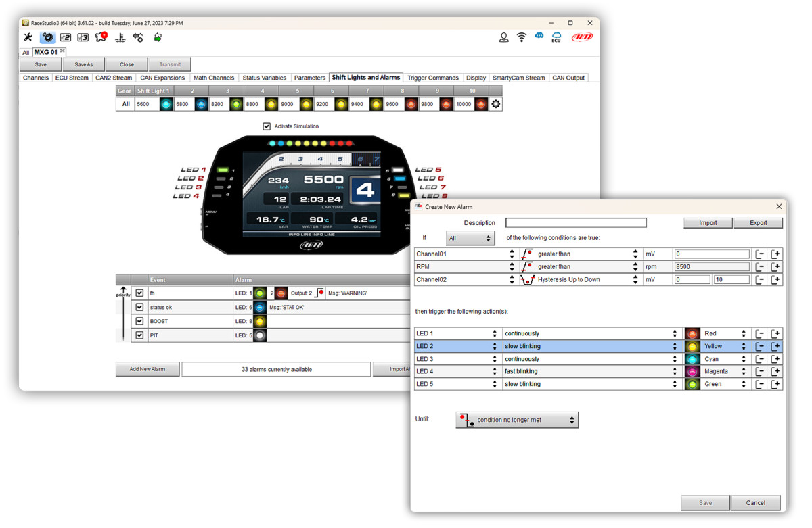Change LED 2 'slow blinking' mode dropdown
The width and height of the screenshot is (812, 528).
click(x=590, y=346)
